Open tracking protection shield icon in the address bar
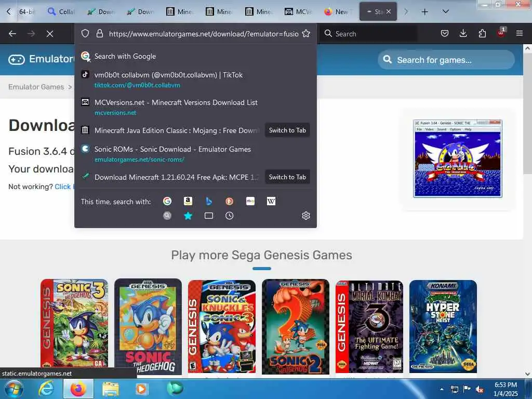This screenshot has width=532, height=399. tap(85, 33)
